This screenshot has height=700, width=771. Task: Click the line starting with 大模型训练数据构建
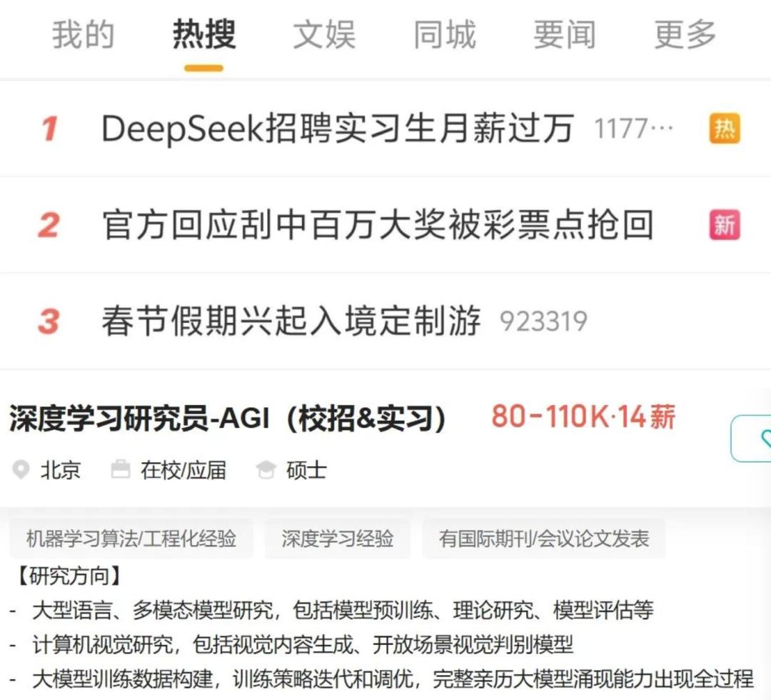tap(381, 679)
